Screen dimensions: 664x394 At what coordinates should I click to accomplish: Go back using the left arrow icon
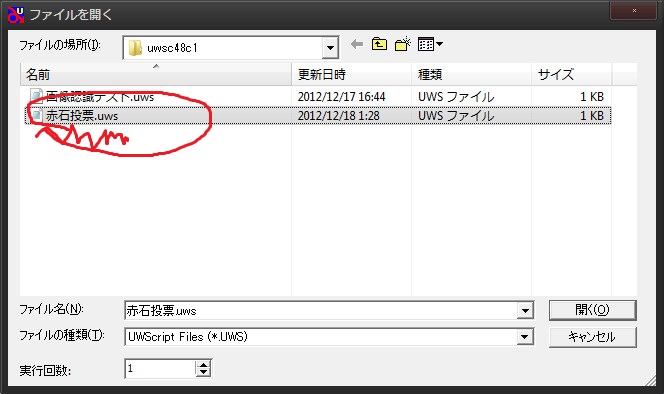[357, 44]
